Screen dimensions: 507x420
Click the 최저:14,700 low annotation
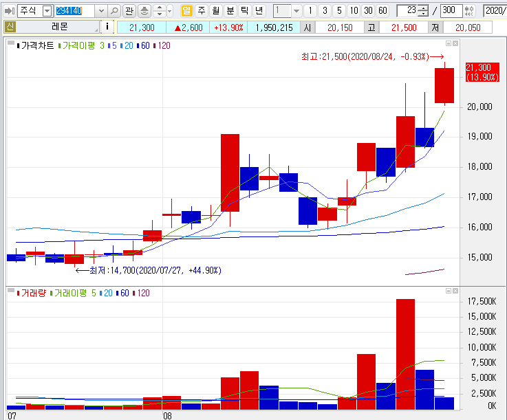tap(149, 270)
